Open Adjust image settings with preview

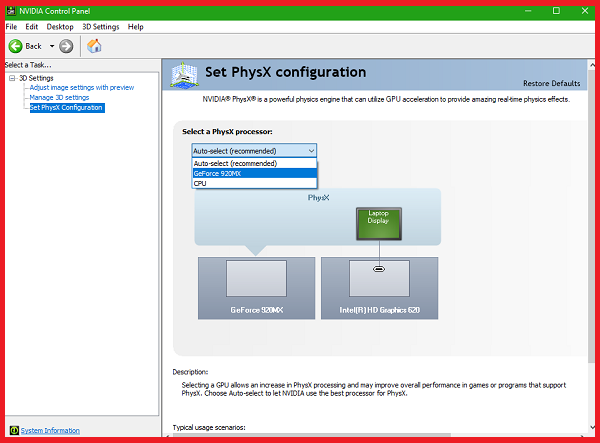[82, 88]
